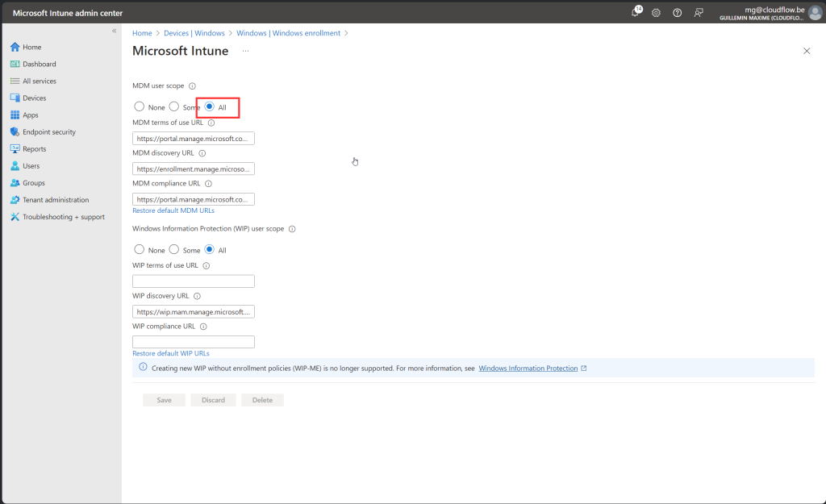This screenshot has width=826, height=504.
Task: Click the Reports icon in sidebar
Action: click(x=15, y=149)
